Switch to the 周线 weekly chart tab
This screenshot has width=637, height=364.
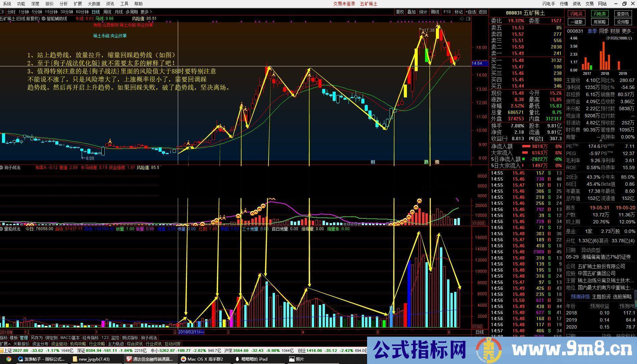point(107,11)
